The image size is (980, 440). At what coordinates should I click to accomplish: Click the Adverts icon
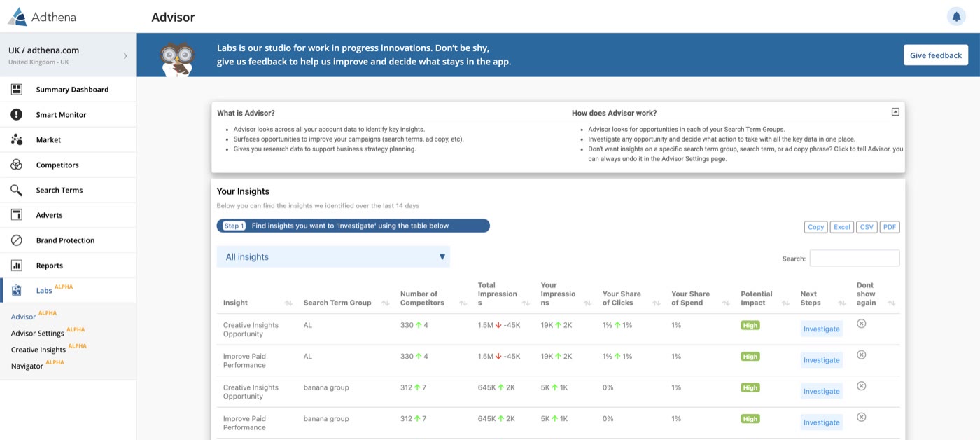click(x=17, y=215)
